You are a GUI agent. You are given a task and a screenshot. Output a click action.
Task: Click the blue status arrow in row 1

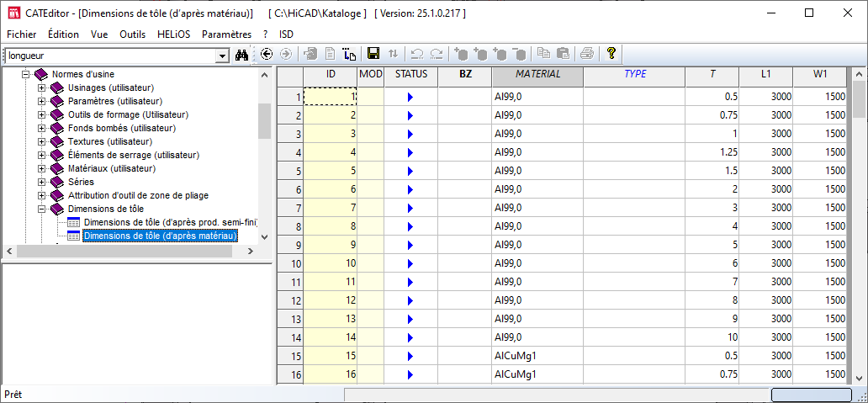click(x=410, y=97)
